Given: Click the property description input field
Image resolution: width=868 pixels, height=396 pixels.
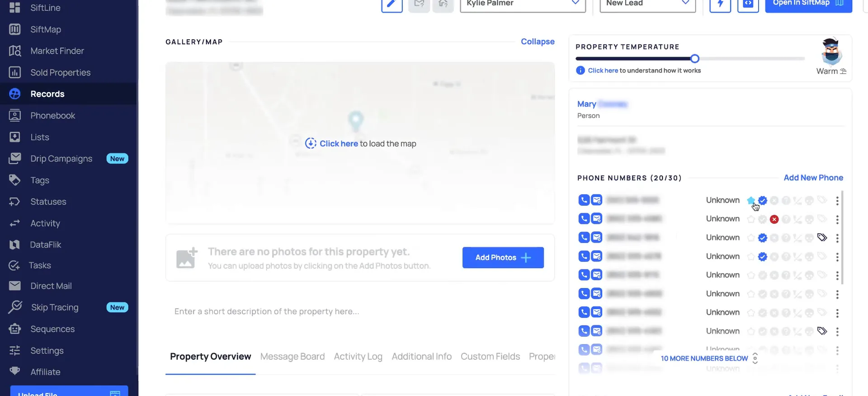Looking at the screenshot, I should tap(360, 311).
